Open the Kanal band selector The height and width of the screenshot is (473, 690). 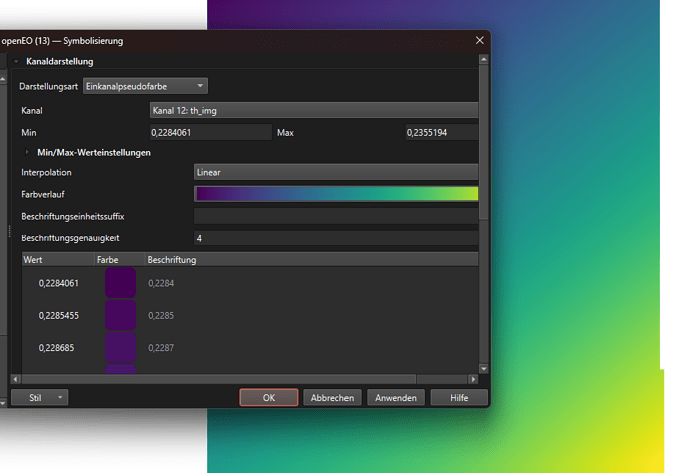[x=313, y=110]
